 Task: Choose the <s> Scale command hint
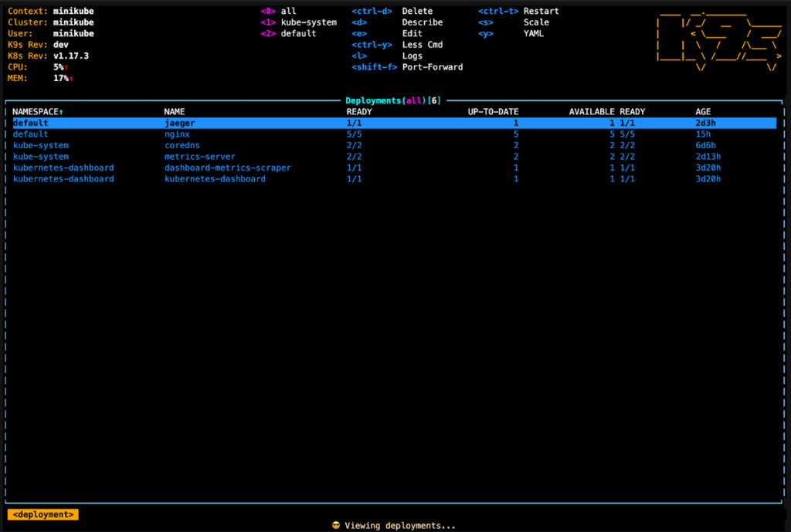514,22
